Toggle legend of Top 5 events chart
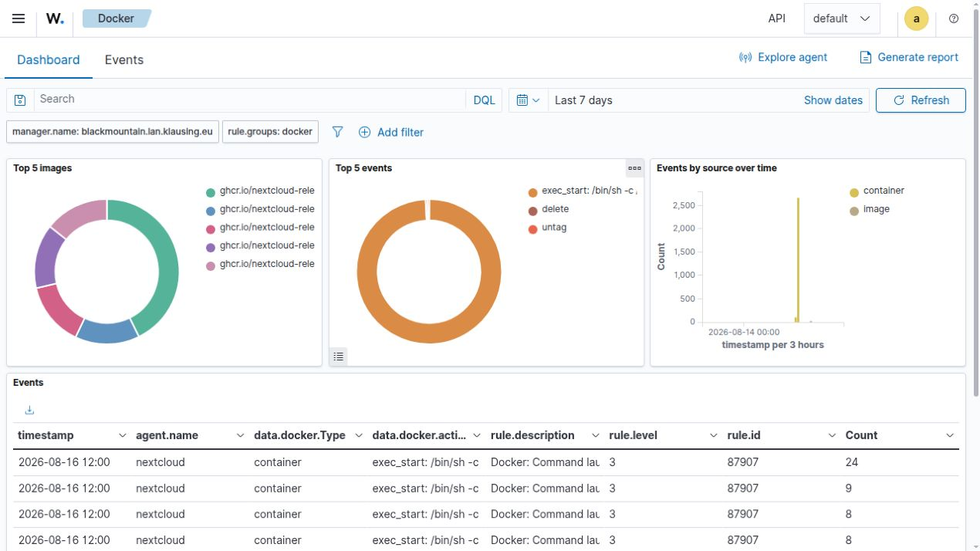Viewport: 980px width, 551px height. click(x=338, y=356)
